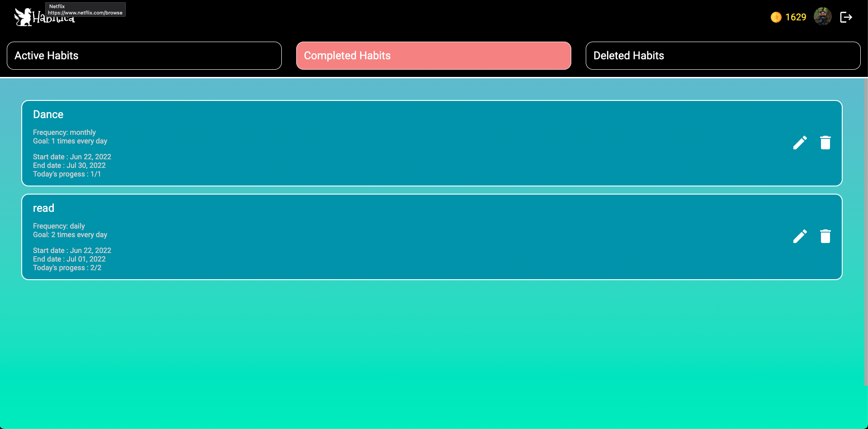Select the Completed Habits tab
Screen dimensions: 868x429
(x=433, y=55)
